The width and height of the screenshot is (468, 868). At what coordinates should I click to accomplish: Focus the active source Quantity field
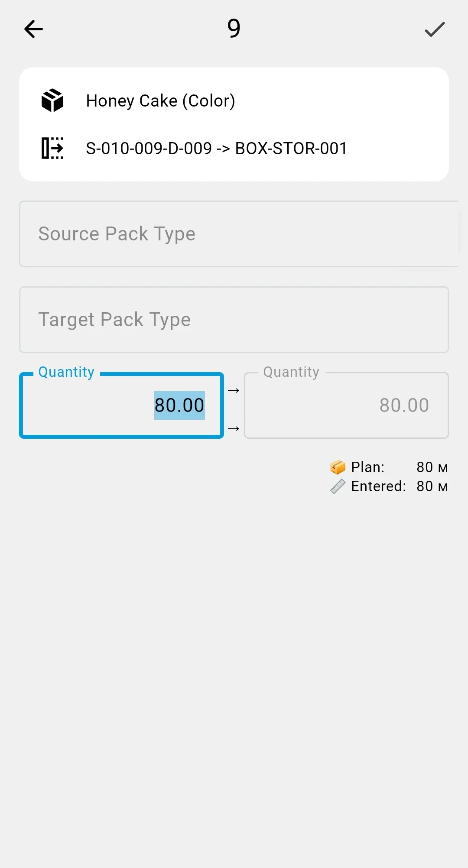[121, 405]
